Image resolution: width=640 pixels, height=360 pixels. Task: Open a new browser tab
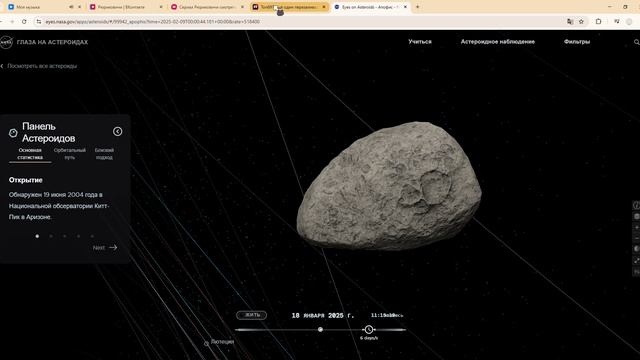click(x=417, y=7)
